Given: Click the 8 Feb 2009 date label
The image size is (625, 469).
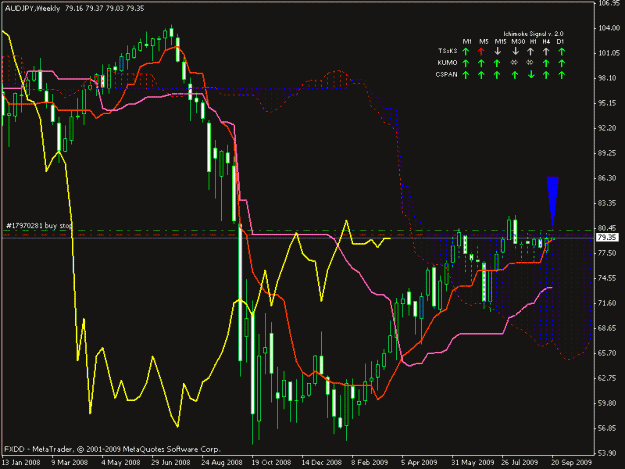Looking at the screenshot, I should tap(369, 463).
